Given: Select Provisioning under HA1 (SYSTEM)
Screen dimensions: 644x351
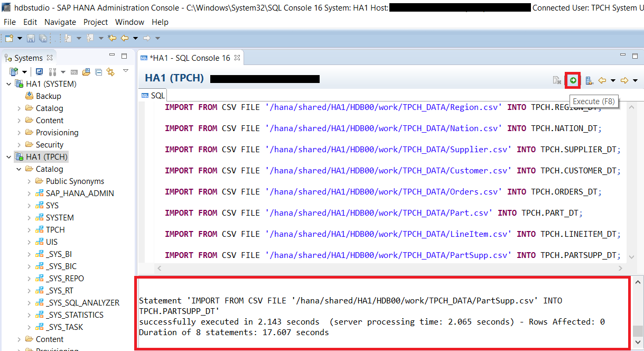Looking at the screenshot, I should [52, 133].
